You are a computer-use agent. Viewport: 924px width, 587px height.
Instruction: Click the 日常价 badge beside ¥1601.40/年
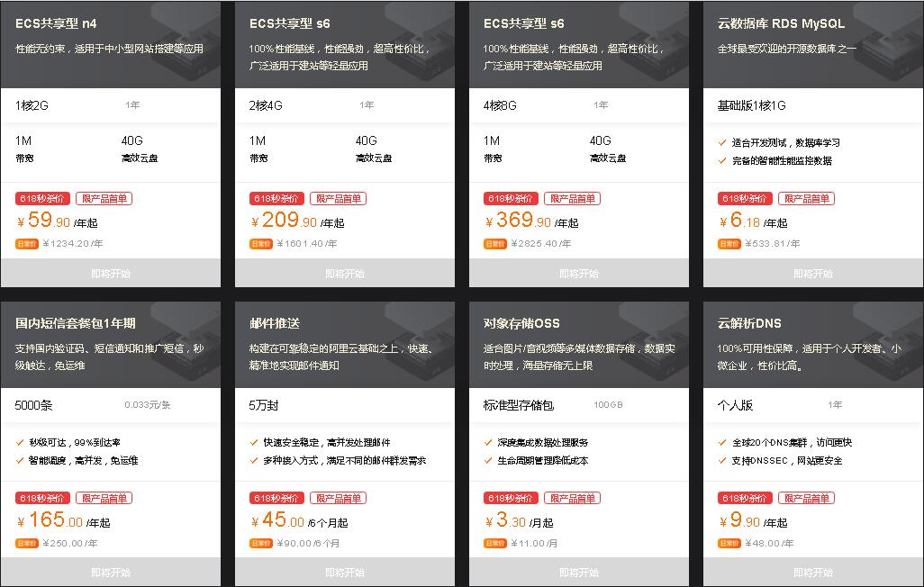(x=260, y=243)
